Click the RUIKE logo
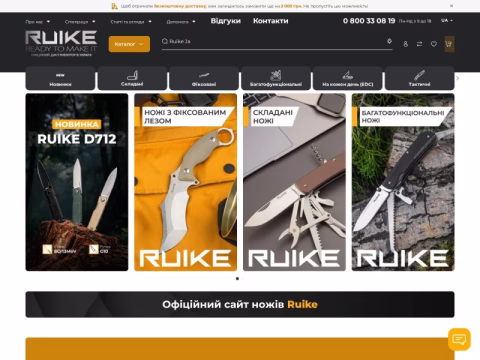This screenshot has height=360, width=480. point(61,43)
